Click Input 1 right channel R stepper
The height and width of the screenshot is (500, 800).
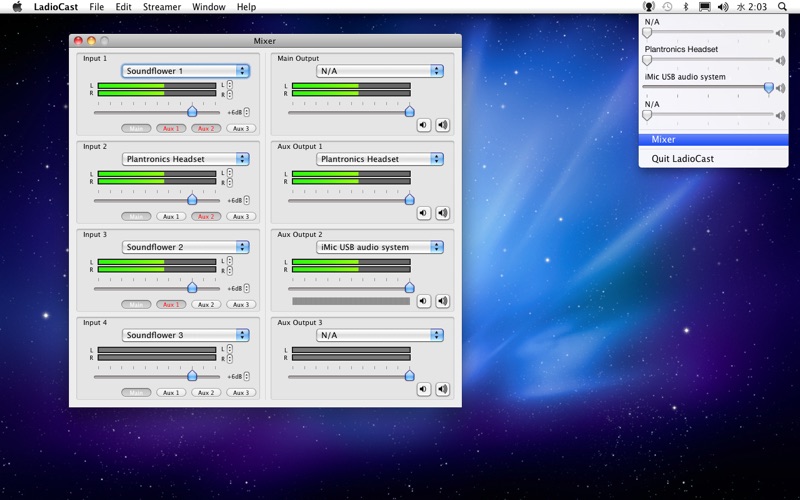pyautogui.click(x=230, y=94)
